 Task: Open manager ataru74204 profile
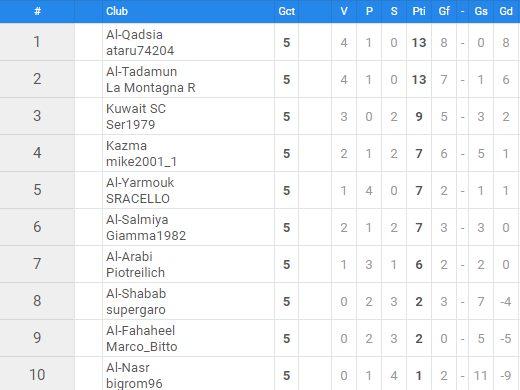140,51
